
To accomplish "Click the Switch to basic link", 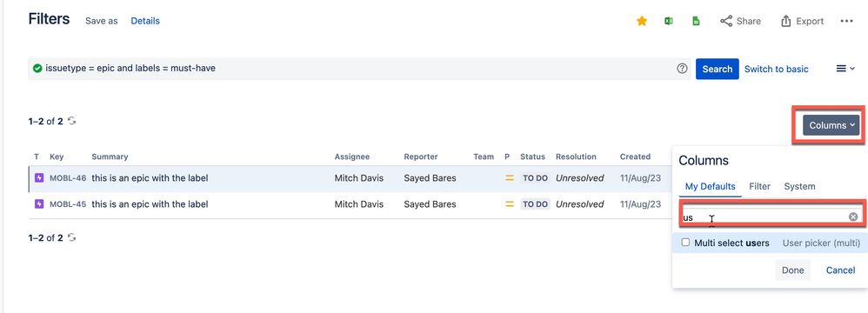I will click(776, 70).
